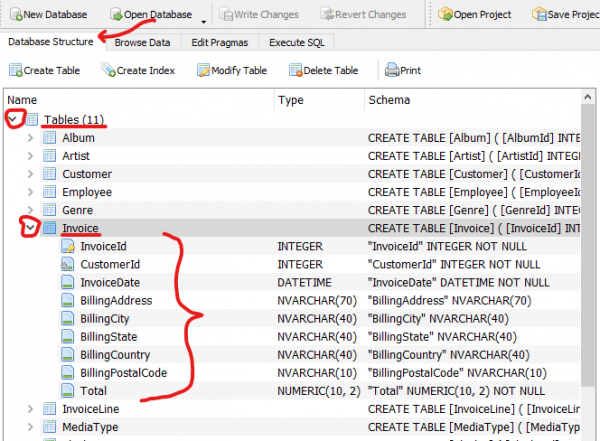Click the Create Table icon
600x441 pixels.
tap(16, 70)
